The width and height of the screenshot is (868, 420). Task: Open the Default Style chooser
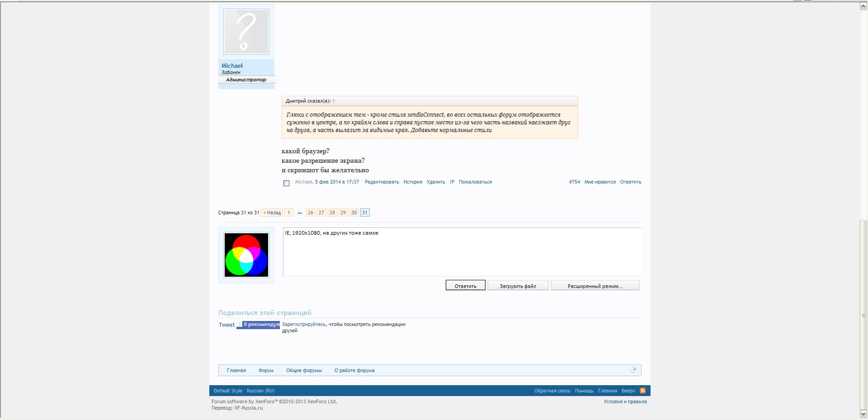[228, 391]
